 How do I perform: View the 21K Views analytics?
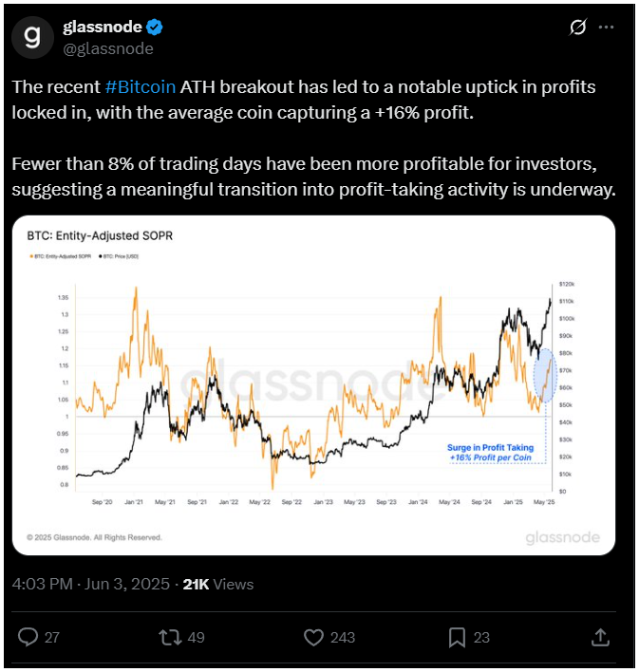[x=218, y=584]
